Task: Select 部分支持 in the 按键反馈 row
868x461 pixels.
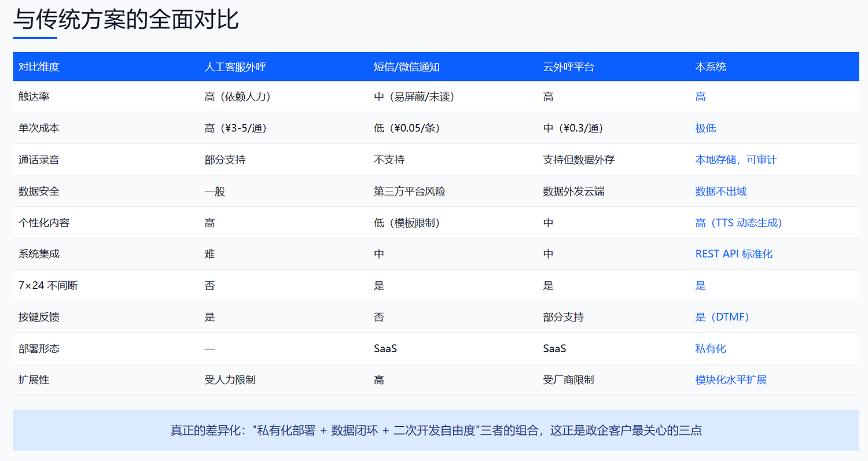Action: (563, 317)
